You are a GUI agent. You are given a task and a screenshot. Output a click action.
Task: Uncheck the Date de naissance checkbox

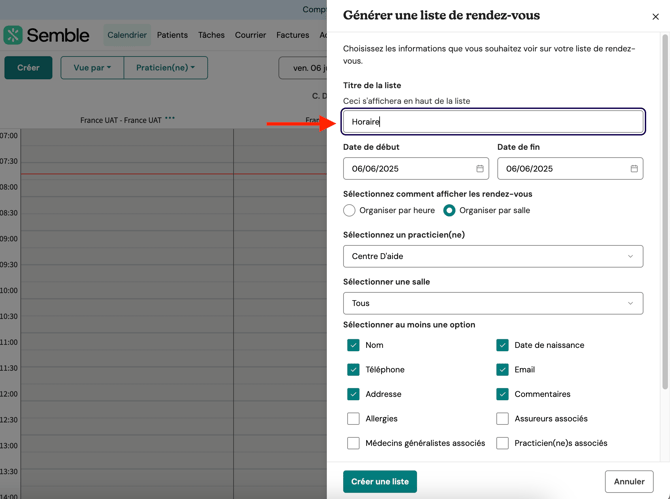pyautogui.click(x=502, y=345)
